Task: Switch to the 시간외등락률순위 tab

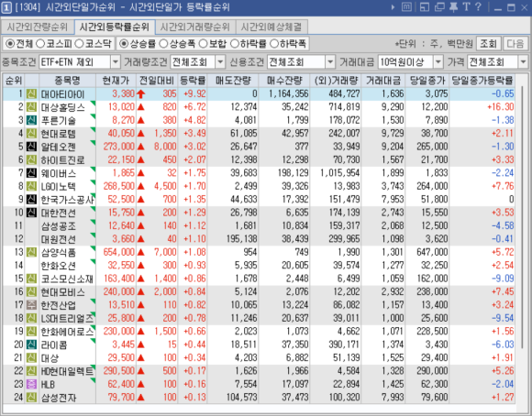Action: (115, 27)
